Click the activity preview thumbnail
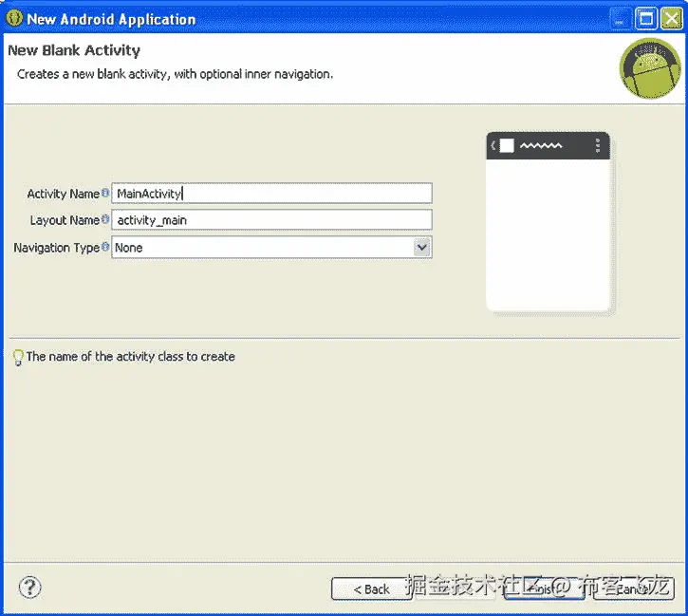688x616 pixels. click(x=549, y=222)
